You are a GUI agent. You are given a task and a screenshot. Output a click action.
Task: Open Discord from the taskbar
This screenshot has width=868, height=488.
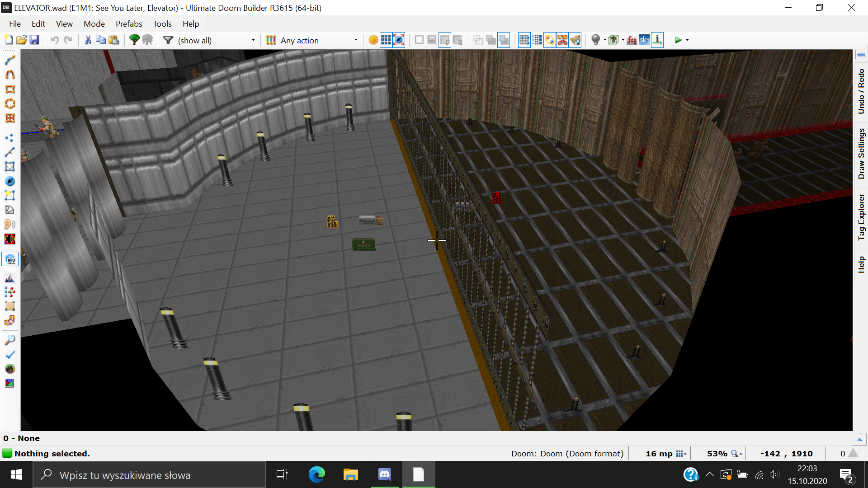click(385, 475)
